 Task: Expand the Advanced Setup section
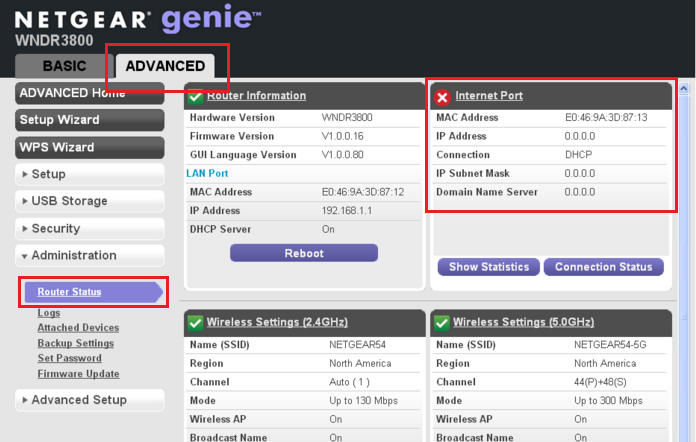(x=90, y=400)
